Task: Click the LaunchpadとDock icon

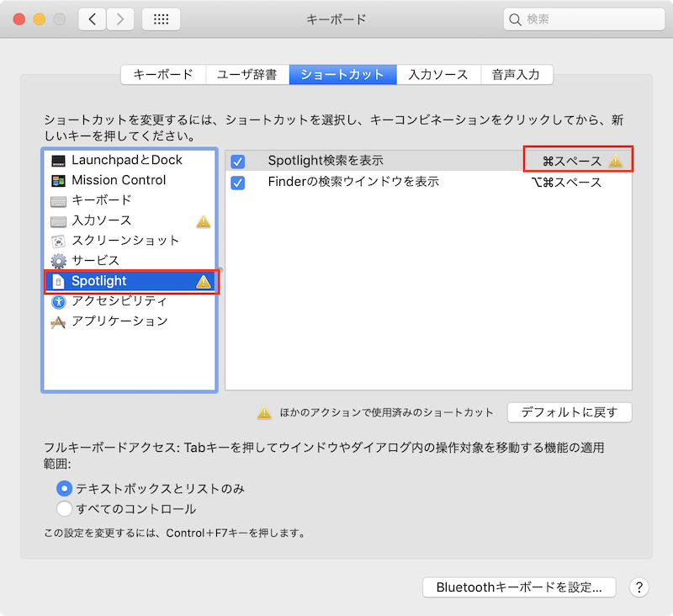Action: (58, 161)
